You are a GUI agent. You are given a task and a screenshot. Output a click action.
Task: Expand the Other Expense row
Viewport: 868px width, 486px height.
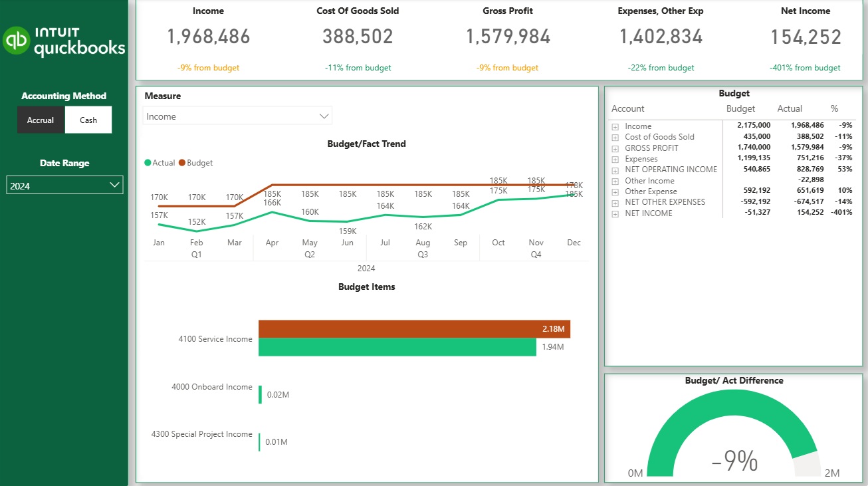tap(615, 191)
